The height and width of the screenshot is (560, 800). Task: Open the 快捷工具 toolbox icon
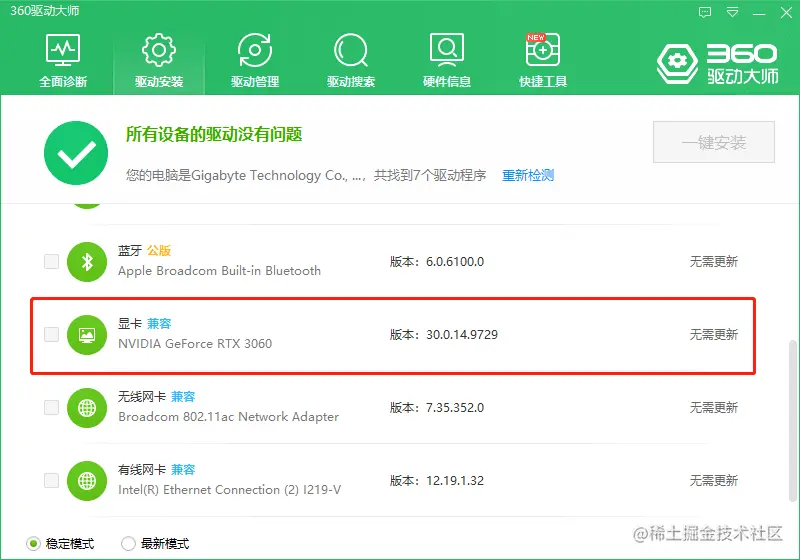(543, 49)
